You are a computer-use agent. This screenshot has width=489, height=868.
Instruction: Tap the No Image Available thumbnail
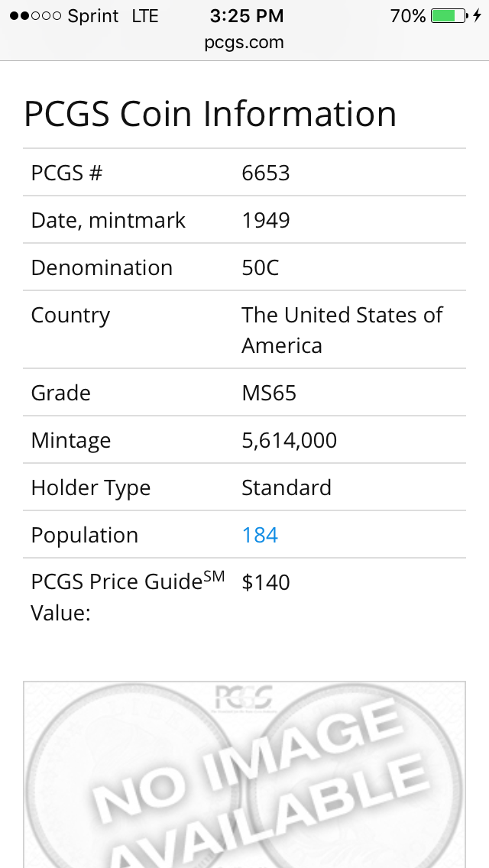coord(244,775)
